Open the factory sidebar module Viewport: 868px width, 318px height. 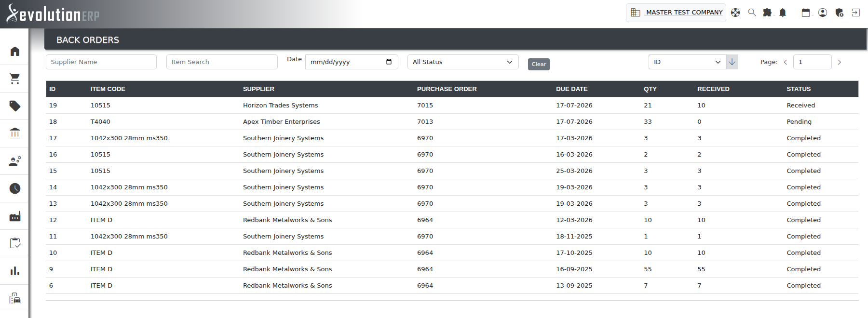15,216
